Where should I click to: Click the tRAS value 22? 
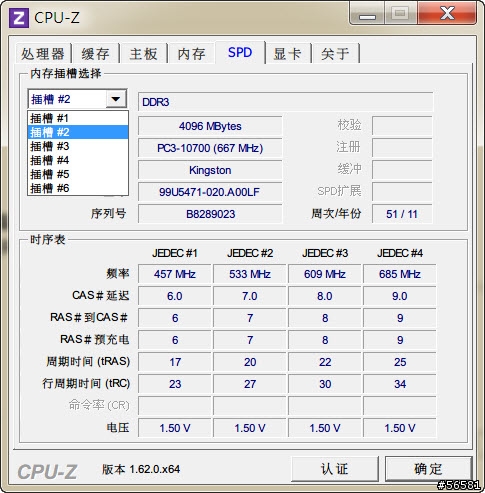coord(325,362)
